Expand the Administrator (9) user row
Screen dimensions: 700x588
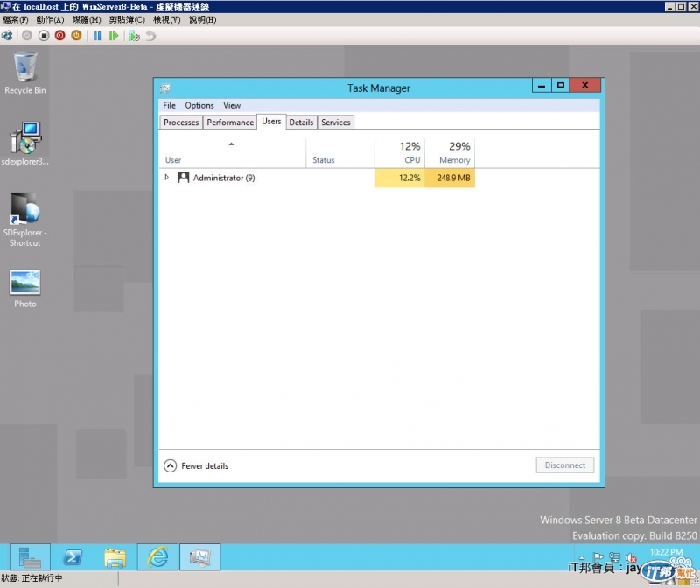pyautogui.click(x=166, y=178)
